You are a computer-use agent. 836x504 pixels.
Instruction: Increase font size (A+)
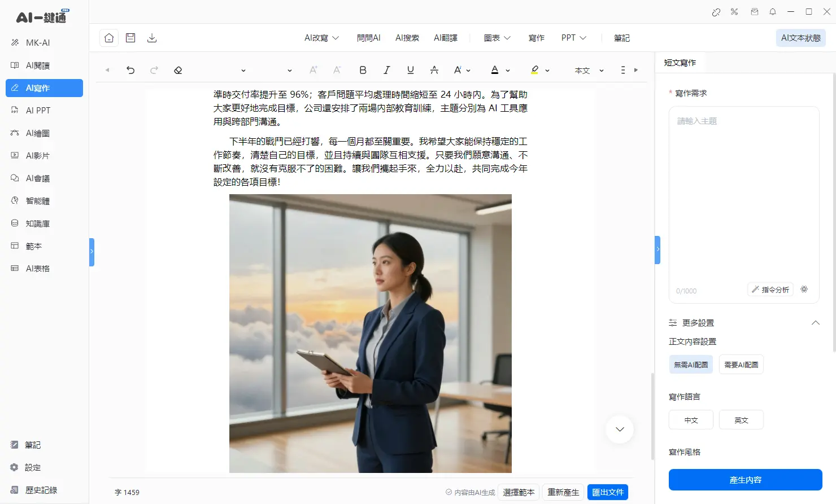click(x=313, y=70)
